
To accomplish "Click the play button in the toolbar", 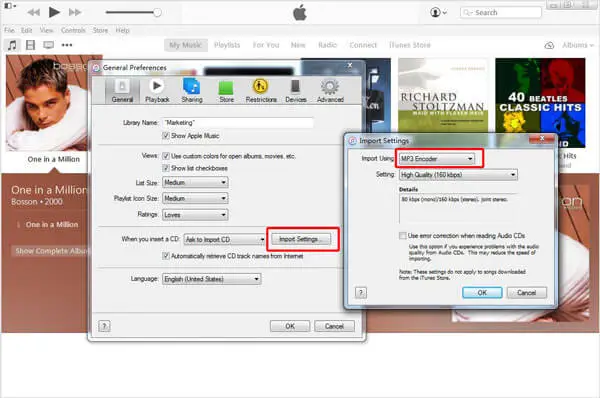I will [x=54, y=12].
